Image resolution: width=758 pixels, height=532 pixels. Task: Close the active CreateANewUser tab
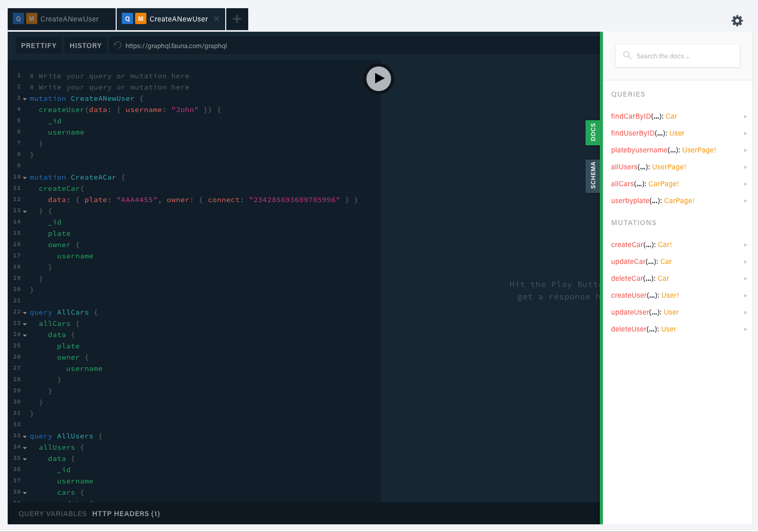216,19
